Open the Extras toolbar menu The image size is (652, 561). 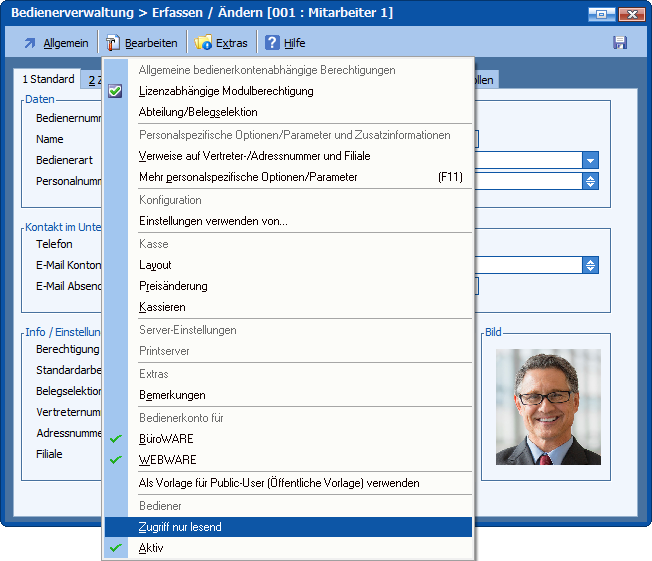point(221,43)
